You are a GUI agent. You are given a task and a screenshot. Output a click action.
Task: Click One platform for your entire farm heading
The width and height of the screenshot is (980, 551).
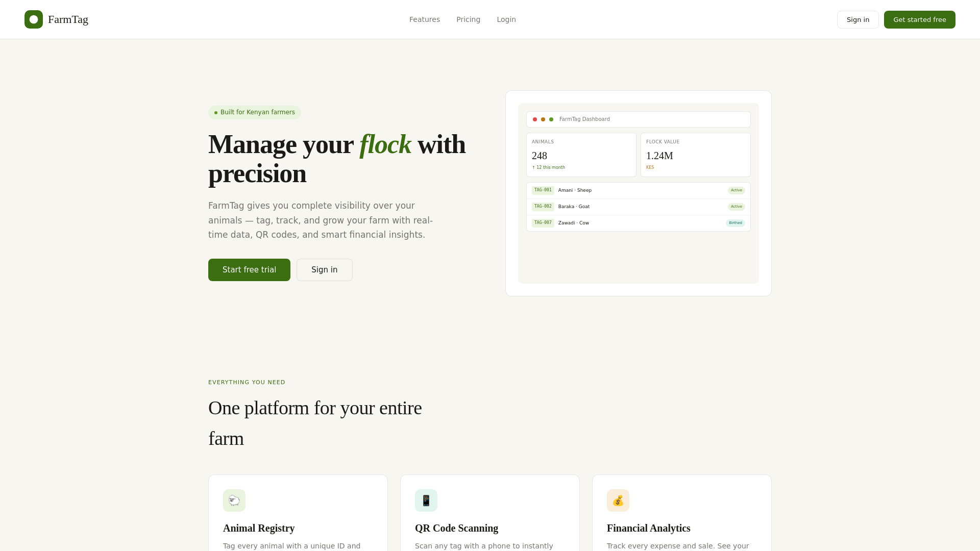coord(315,423)
